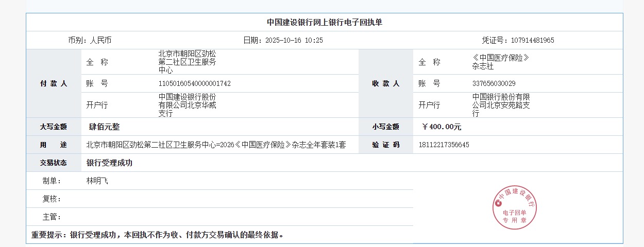Click the 重要提示 notice at the bottom
The width and height of the screenshot is (644, 247).
tap(158, 235)
